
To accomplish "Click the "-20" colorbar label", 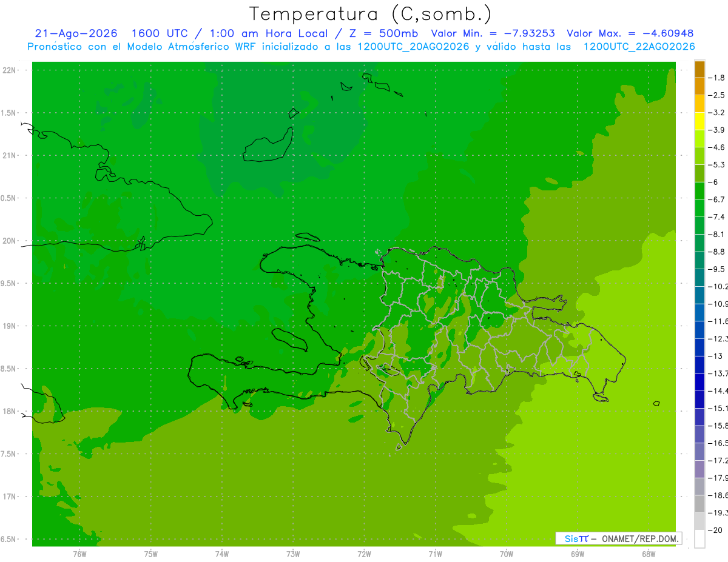I will 715,530.
